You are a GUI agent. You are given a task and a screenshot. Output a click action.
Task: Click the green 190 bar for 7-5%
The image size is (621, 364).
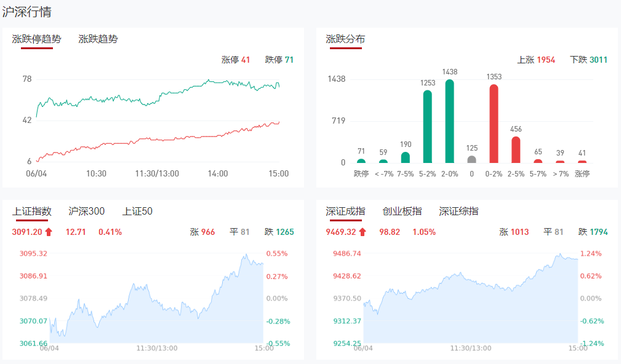[x=405, y=157]
